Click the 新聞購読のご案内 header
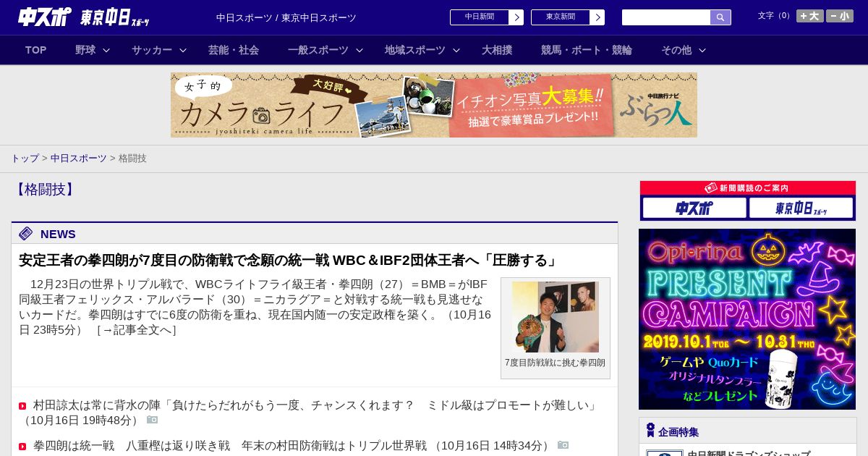The image size is (868, 456). click(x=748, y=188)
